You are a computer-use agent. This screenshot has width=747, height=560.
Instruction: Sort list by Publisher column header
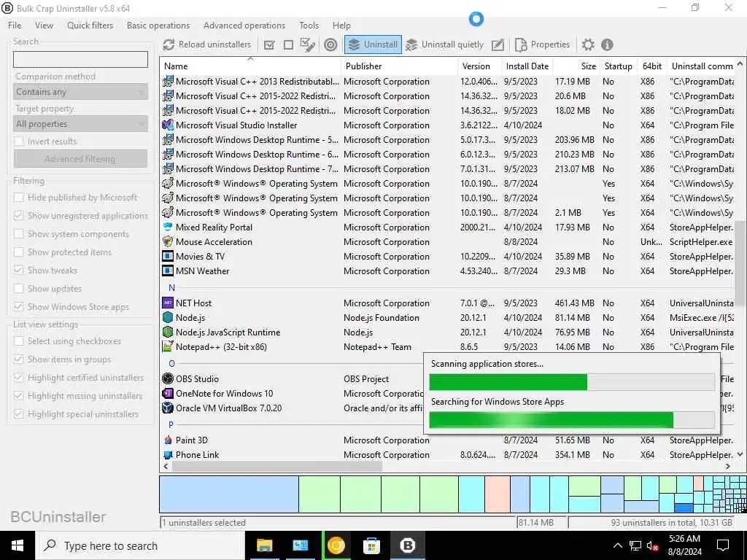[400, 66]
